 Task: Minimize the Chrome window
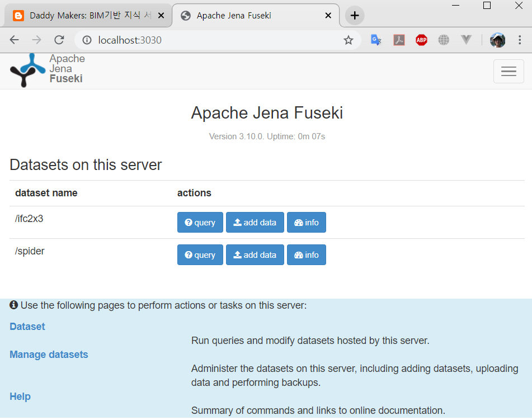(x=456, y=6)
